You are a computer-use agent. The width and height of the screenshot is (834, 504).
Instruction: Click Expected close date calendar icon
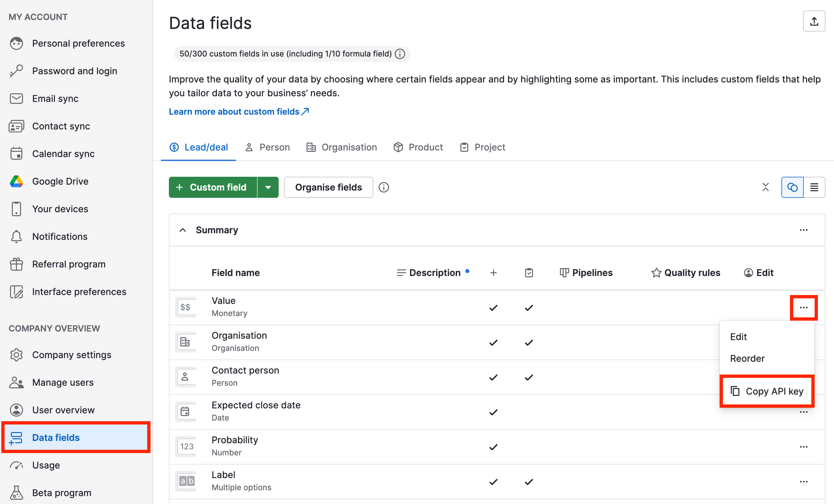185,412
